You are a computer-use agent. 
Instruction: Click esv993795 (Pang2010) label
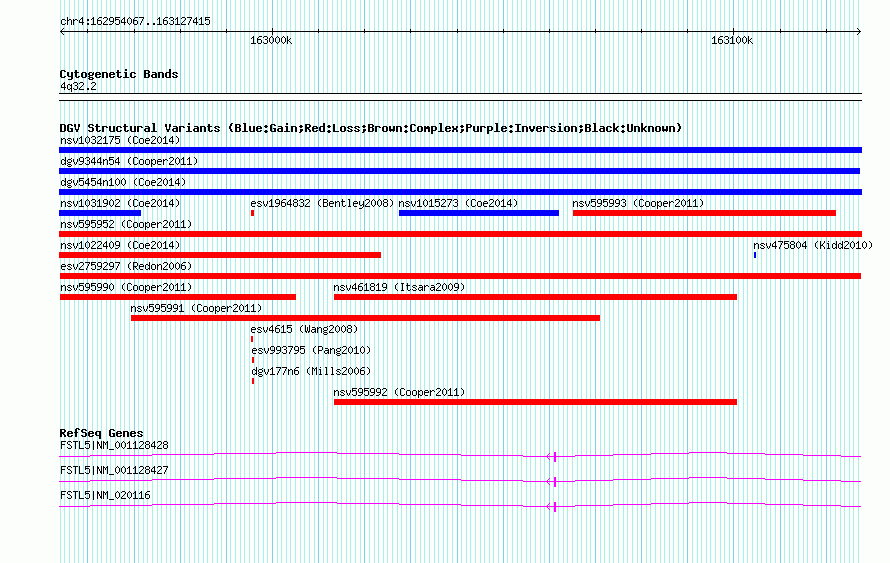coord(310,350)
